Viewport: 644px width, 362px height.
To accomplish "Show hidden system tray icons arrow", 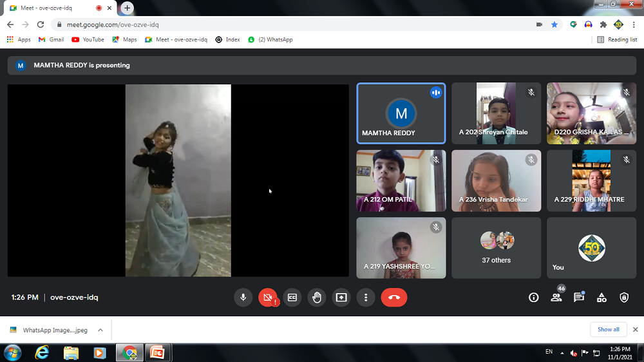I will pyautogui.click(x=562, y=353).
